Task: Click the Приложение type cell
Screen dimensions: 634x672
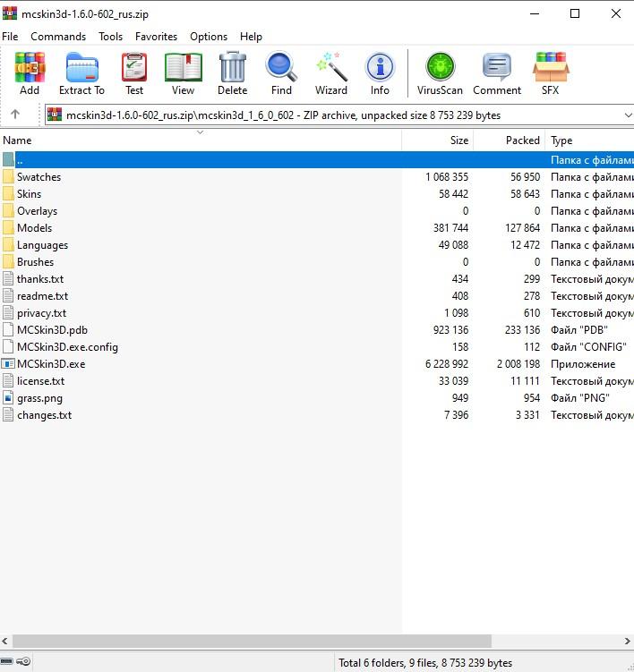Action: point(583,364)
